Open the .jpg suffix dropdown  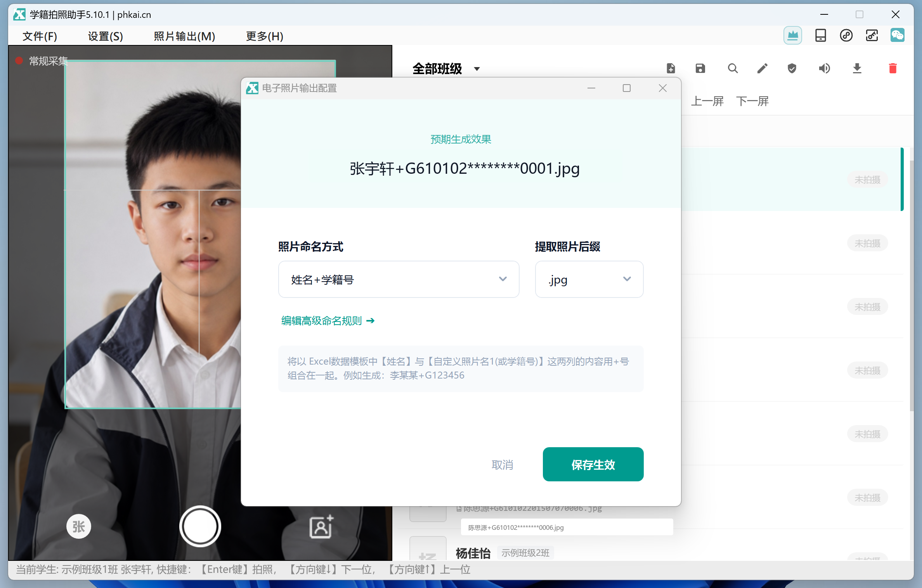(589, 279)
